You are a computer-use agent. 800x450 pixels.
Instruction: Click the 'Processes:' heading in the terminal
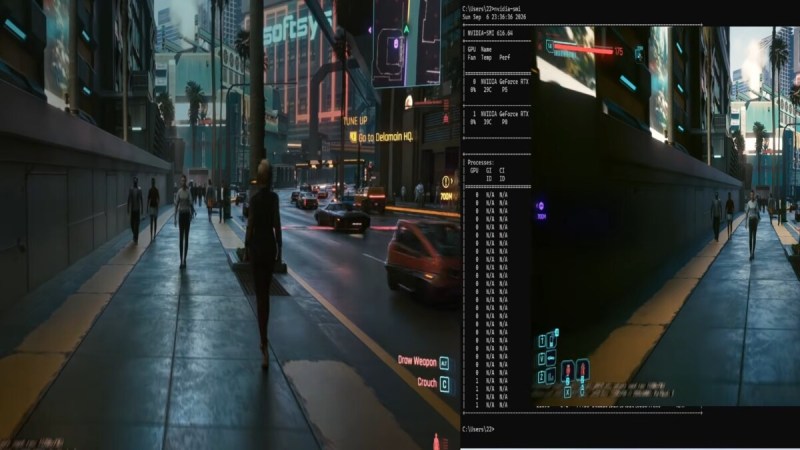481,163
